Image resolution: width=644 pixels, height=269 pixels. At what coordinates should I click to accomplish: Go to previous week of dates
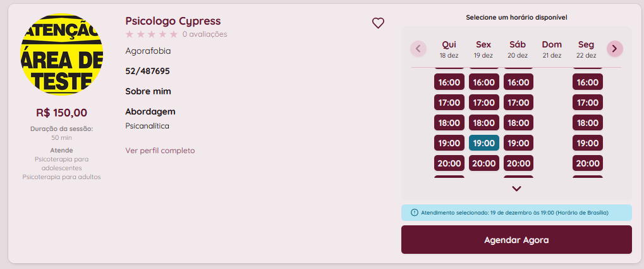pyautogui.click(x=418, y=48)
